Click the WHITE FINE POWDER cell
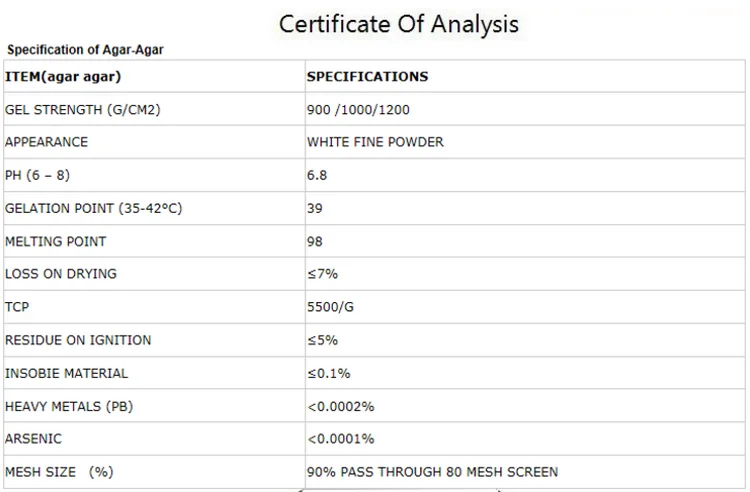The image size is (750, 492). click(x=375, y=142)
